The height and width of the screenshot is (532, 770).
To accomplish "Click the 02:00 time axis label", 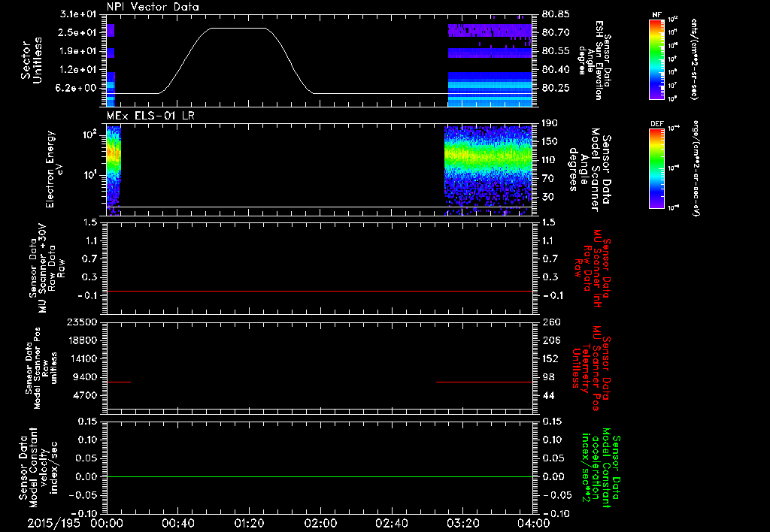I will pos(320,523).
